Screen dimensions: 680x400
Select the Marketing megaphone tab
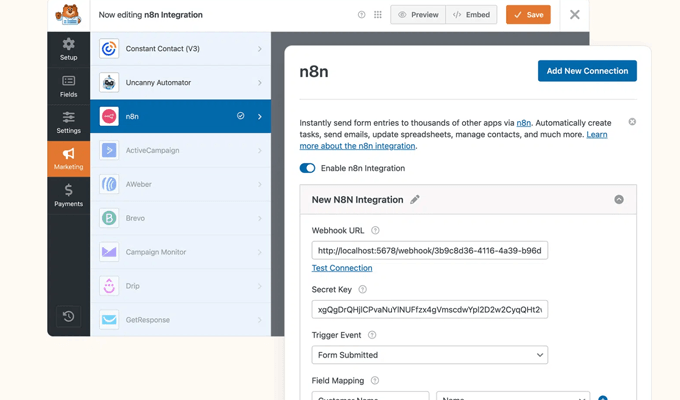pyautogui.click(x=69, y=159)
